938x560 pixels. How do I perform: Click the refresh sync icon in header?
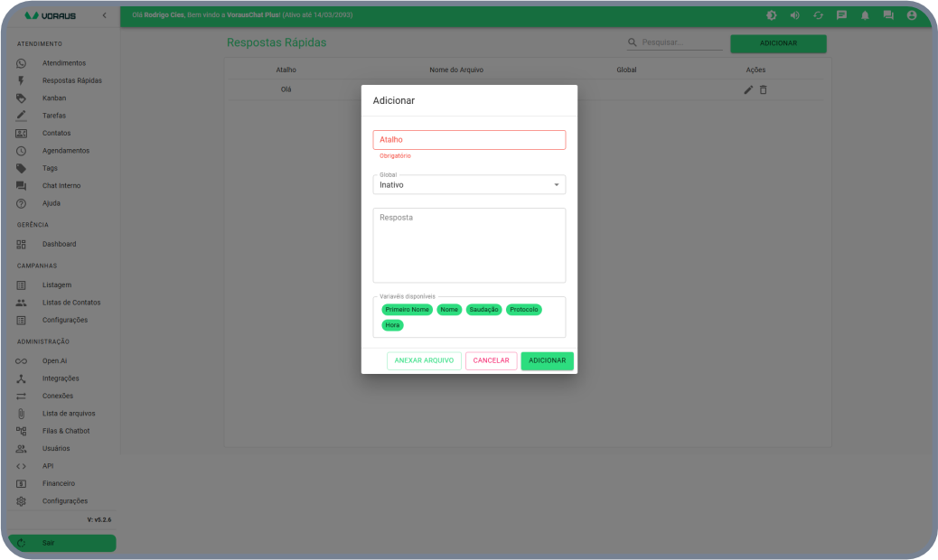coord(818,15)
